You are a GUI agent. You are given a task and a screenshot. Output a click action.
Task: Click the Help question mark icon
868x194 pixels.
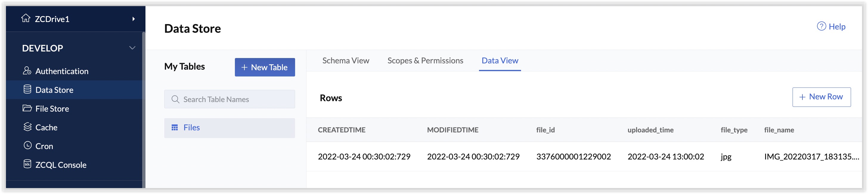coord(821,26)
